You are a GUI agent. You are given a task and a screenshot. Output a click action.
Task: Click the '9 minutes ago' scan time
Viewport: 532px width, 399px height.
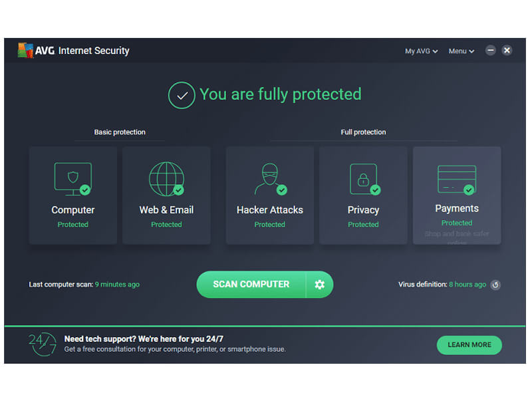click(x=117, y=285)
